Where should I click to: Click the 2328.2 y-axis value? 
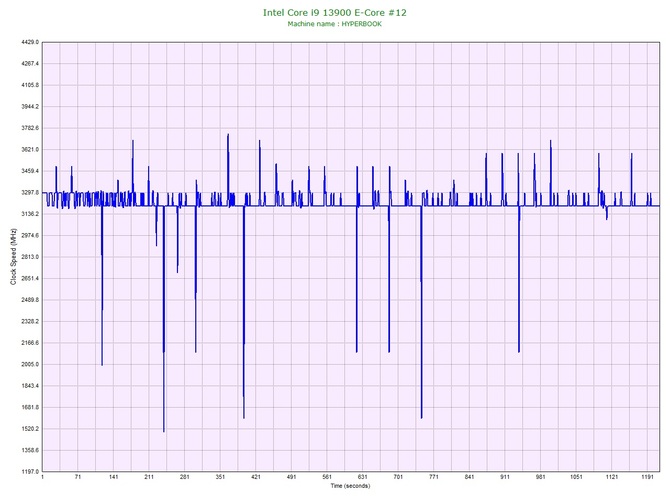pos(30,321)
